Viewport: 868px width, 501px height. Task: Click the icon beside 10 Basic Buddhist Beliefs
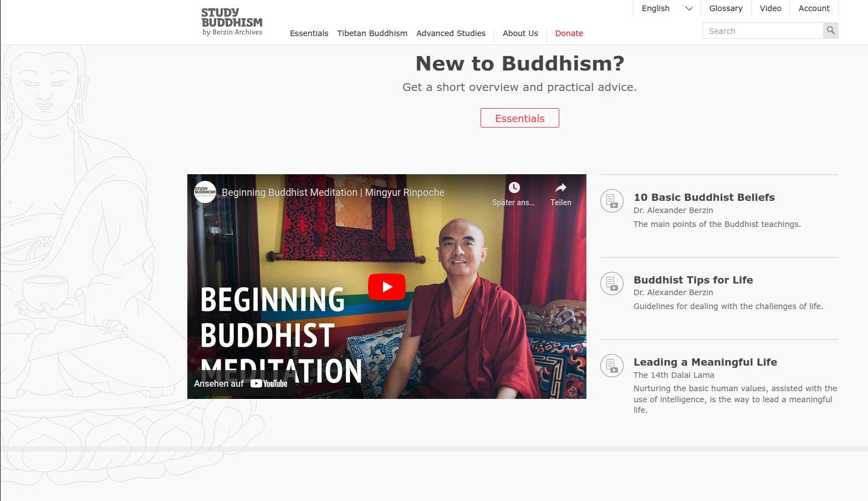[612, 200]
